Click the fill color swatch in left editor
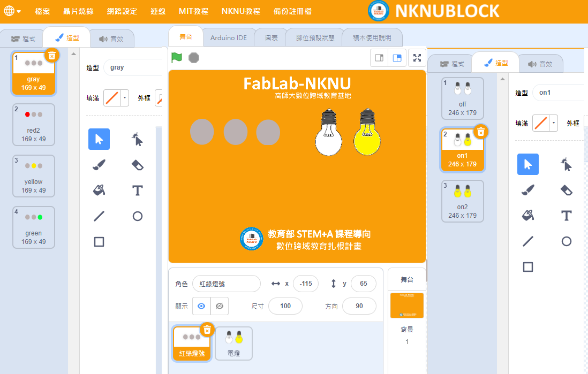 point(112,98)
